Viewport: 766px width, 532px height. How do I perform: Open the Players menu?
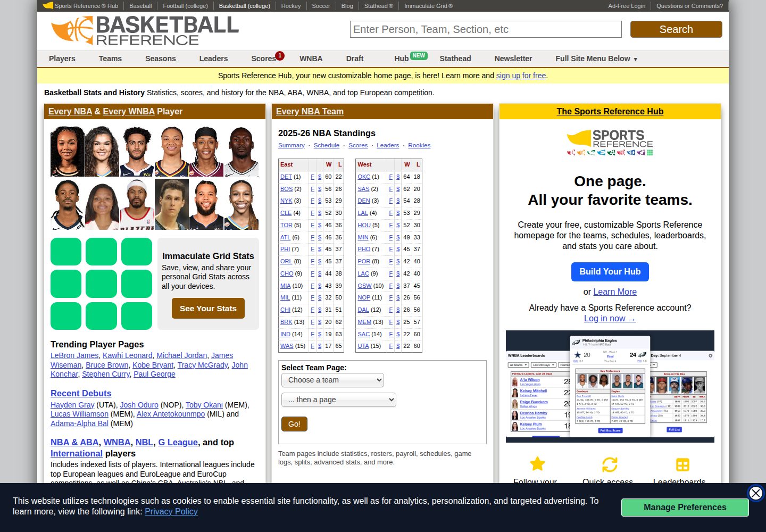(x=62, y=59)
